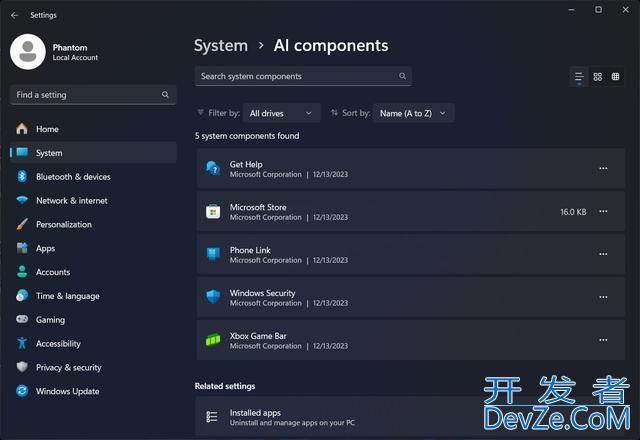This screenshot has width=640, height=440.
Task: Click the Windows Update sync icon
Action: click(22, 391)
